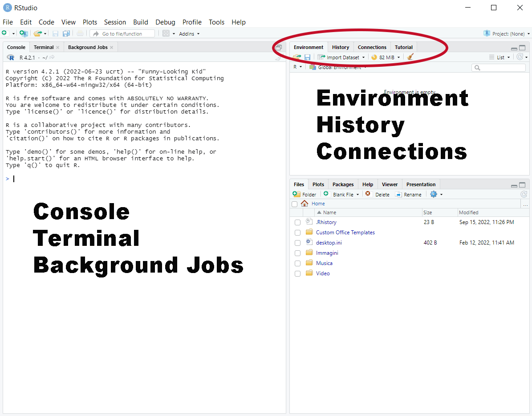The image size is (532, 416).
Task: Expand the Addins dropdown menu
Action: pos(189,34)
